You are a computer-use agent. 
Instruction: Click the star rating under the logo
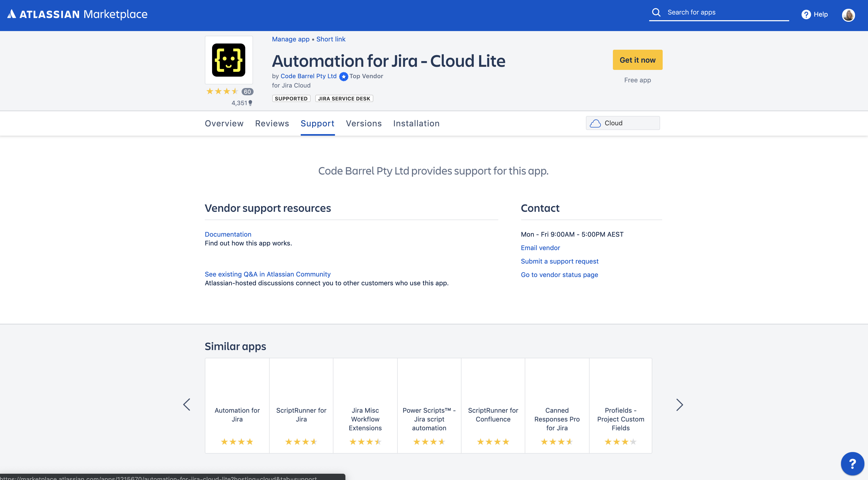[222, 91]
